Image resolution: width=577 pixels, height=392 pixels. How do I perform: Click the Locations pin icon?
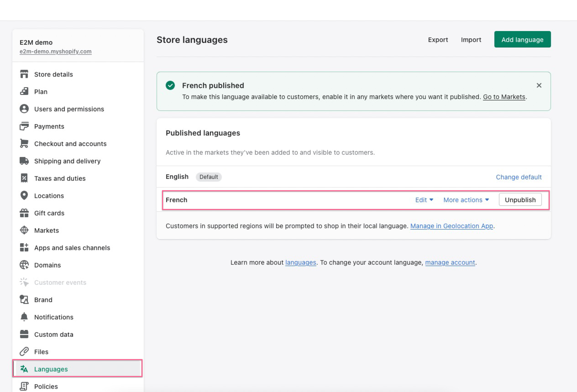coord(24,196)
